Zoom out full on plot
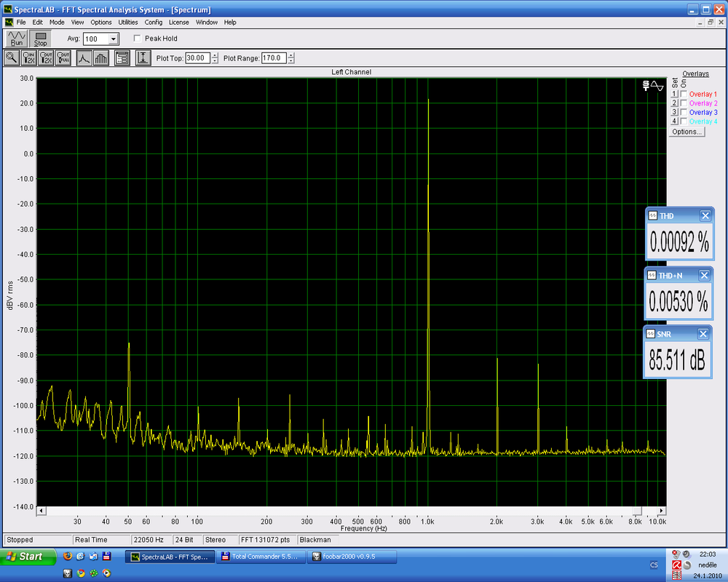This screenshot has width=728, height=582. coord(63,58)
